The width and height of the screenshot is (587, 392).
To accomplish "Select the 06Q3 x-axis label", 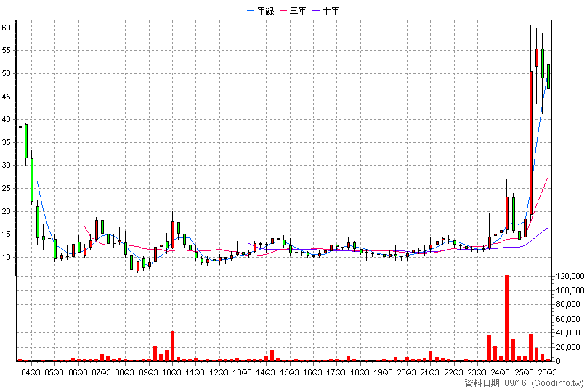I will pos(78,372).
